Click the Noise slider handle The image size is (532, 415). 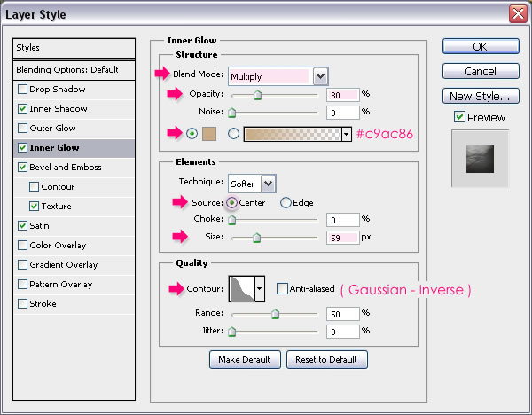[231, 113]
